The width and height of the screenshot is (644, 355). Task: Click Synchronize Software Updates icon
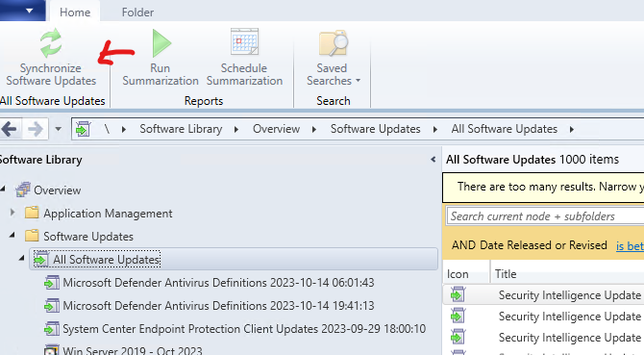click(x=51, y=42)
